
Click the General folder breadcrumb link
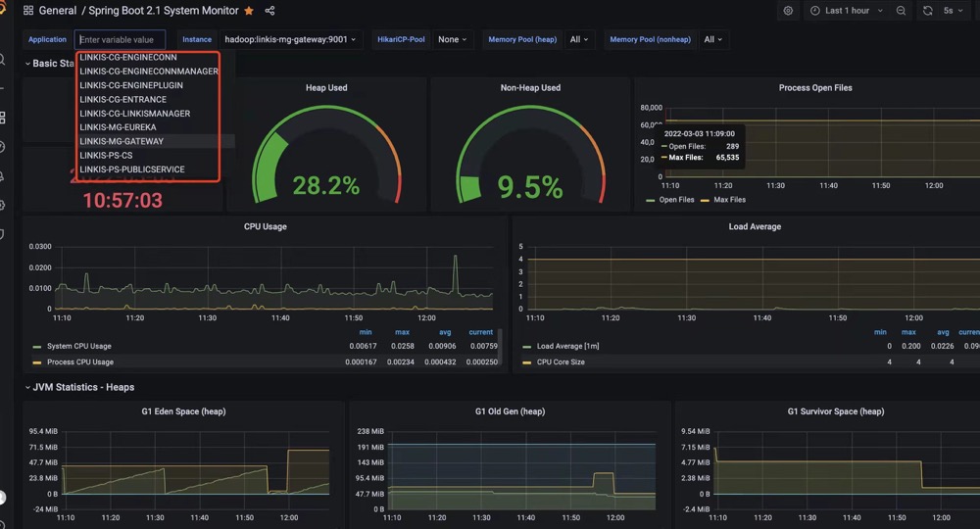[57, 11]
